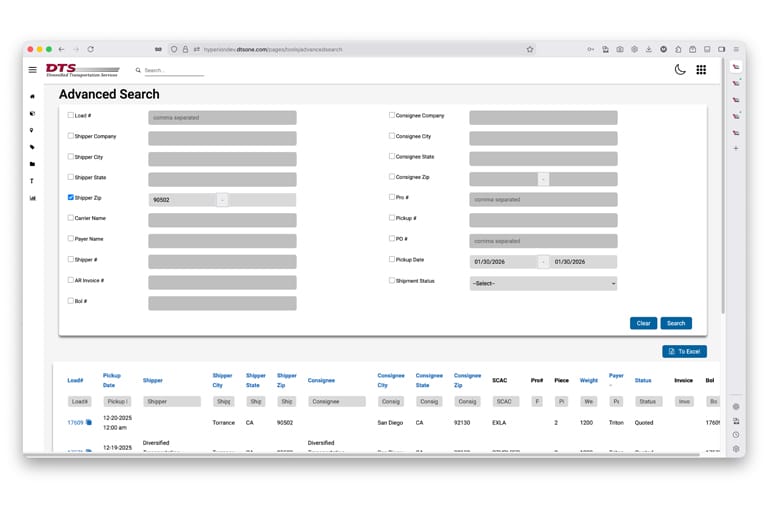Click the SCAC column filter box

pyautogui.click(x=504, y=402)
